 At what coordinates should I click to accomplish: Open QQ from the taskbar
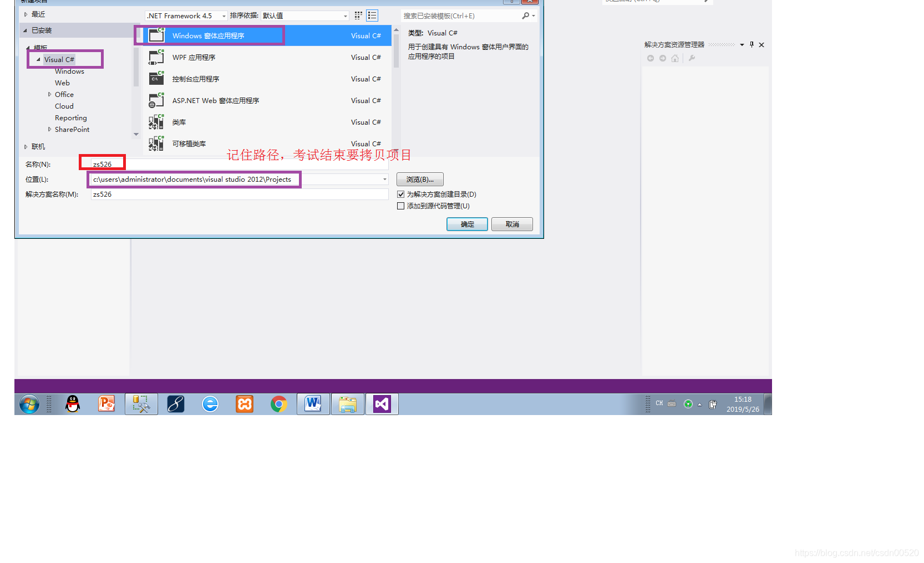coord(73,404)
